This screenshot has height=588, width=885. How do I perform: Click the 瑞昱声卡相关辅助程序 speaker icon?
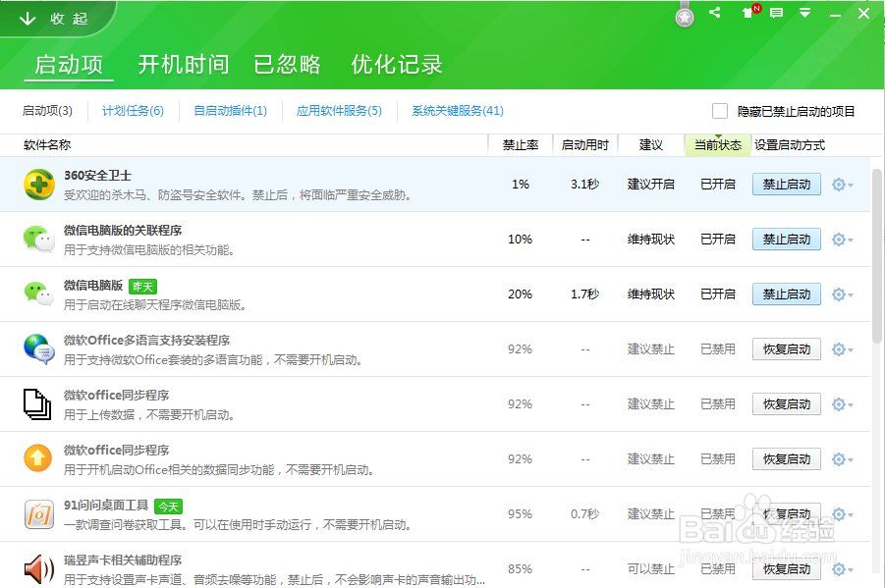[39, 568]
